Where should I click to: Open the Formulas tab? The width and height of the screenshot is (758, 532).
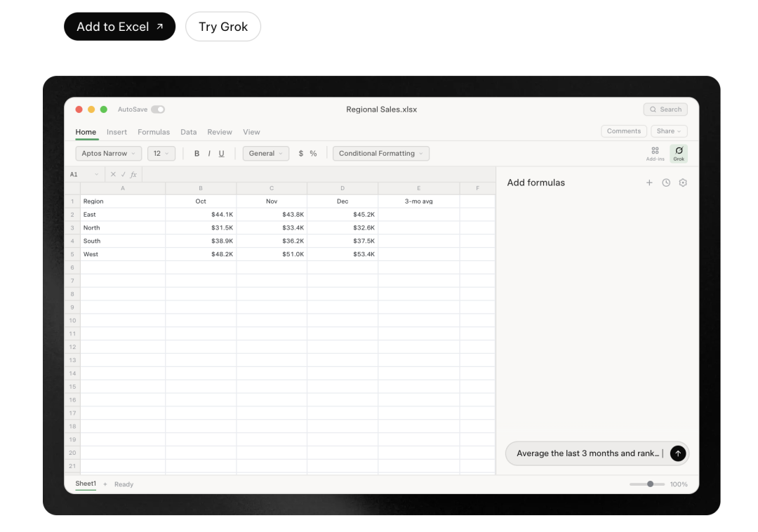[x=154, y=132]
